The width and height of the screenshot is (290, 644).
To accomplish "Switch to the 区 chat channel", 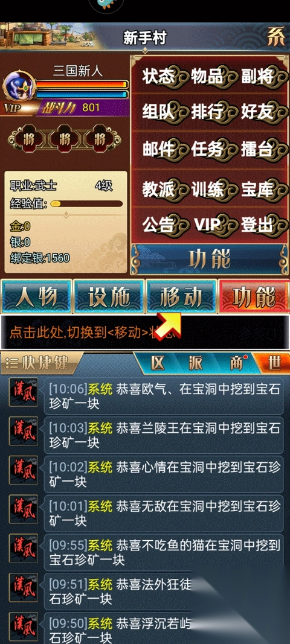I will [x=158, y=363].
